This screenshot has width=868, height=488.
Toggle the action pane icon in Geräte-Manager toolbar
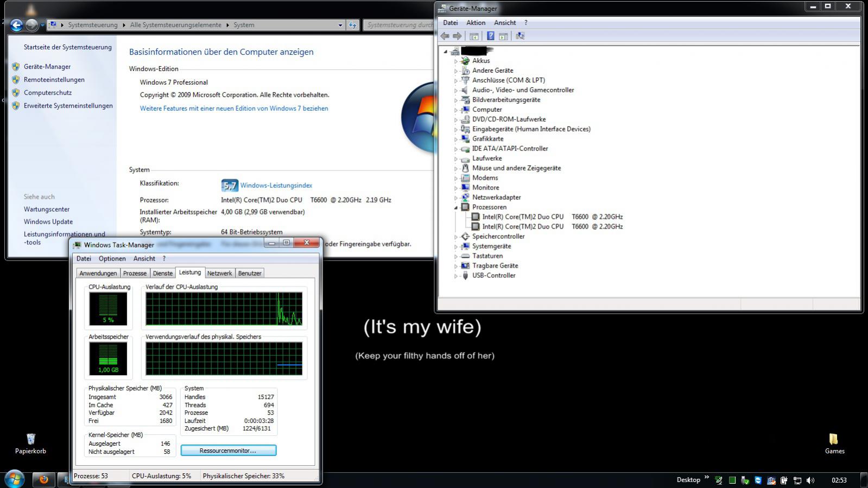[x=503, y=36]
